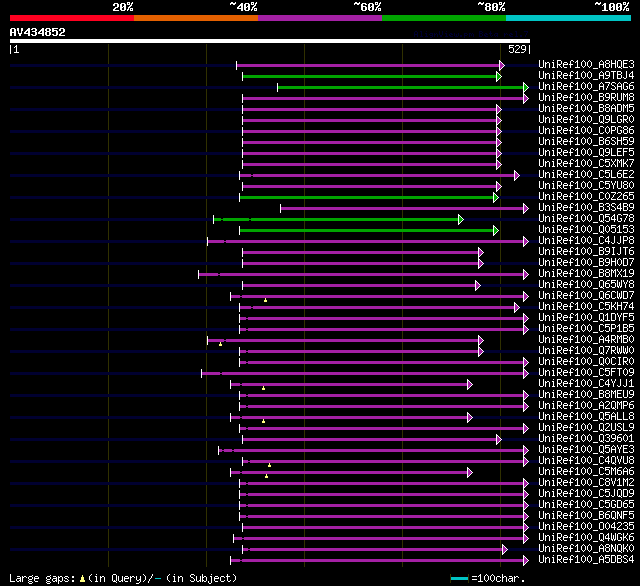Open the UniRef100_Q39601 entry
This screenshot has width=640, height=586.
point(586,439)
